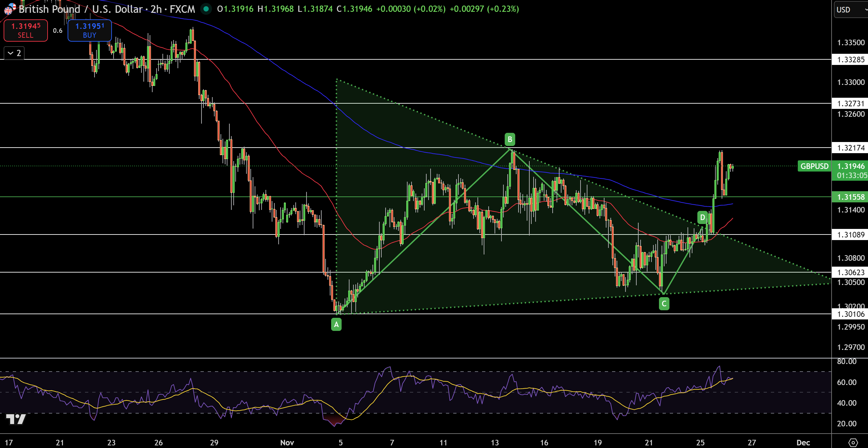Click the Dec label on the time axis
Viewport: 868px width, 448px height.
(803, 443)
